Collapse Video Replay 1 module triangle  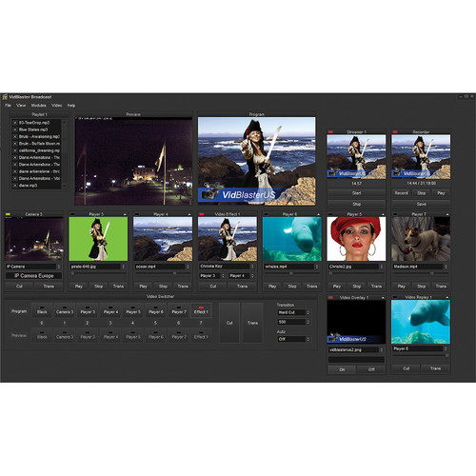[x=447, y=297]
